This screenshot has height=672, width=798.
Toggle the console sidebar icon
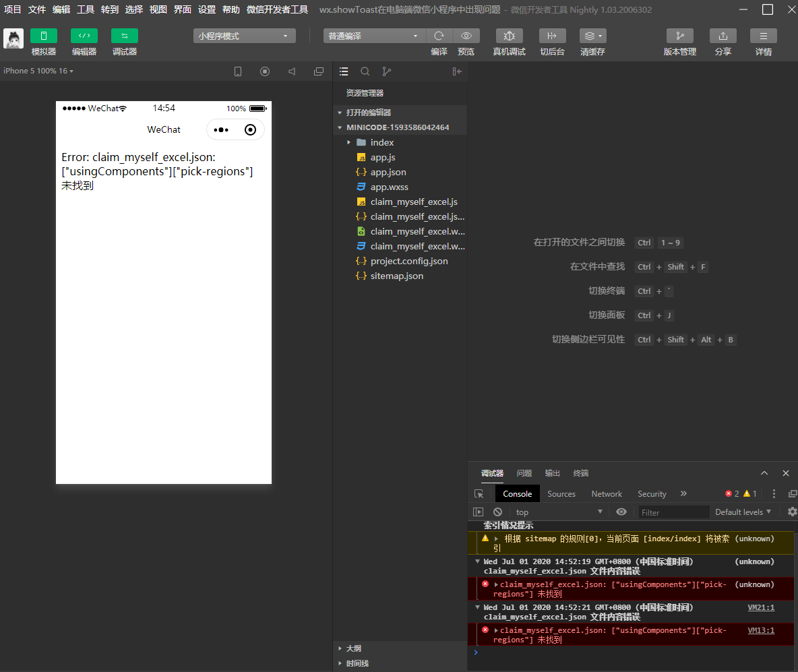[479, 512]
